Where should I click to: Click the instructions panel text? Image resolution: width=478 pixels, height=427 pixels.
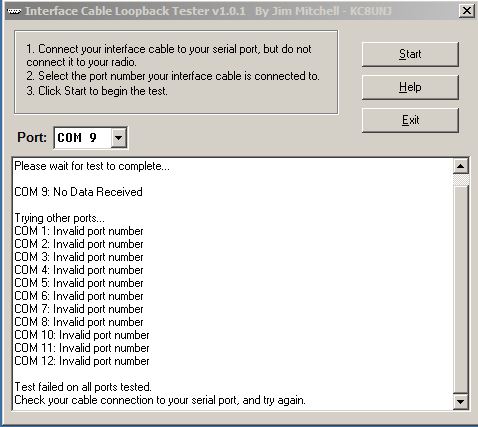(173, 70)
